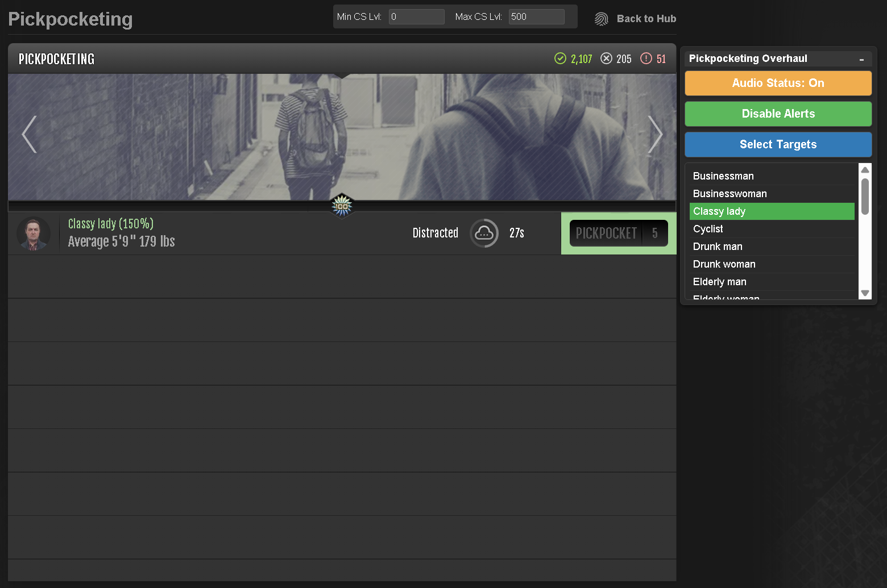Deselect the highlighted Classy lady target

[x=771, y=211]
